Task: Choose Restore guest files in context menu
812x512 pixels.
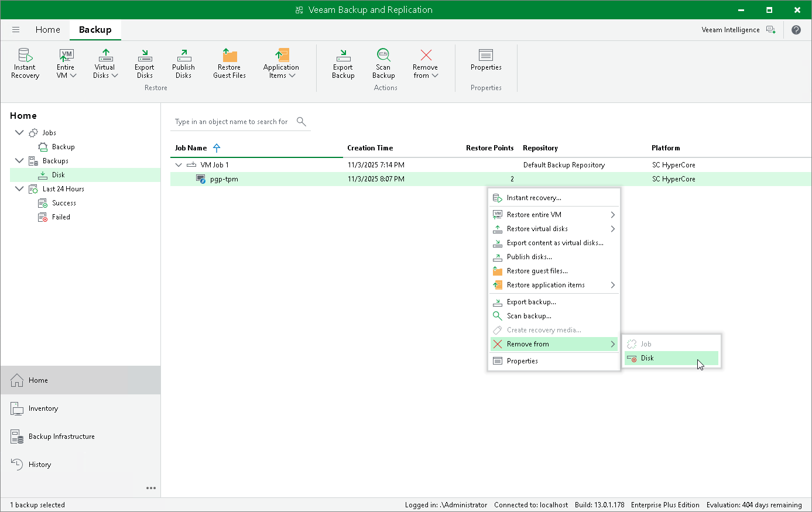Action: coord(537,271)
